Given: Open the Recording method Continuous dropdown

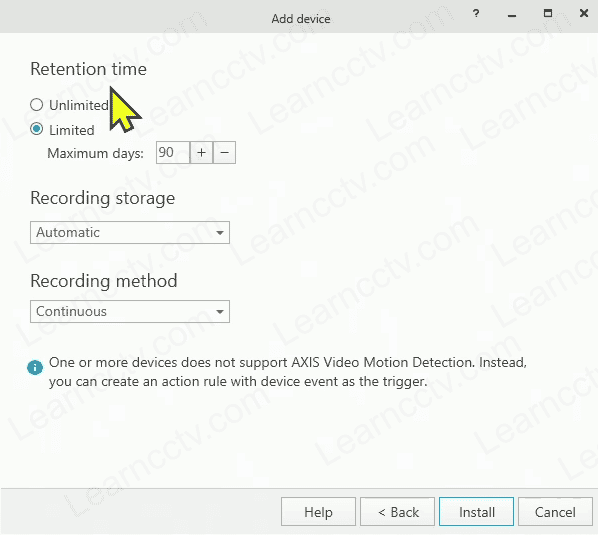Looking at the screenshot, I should pos(130,312).
